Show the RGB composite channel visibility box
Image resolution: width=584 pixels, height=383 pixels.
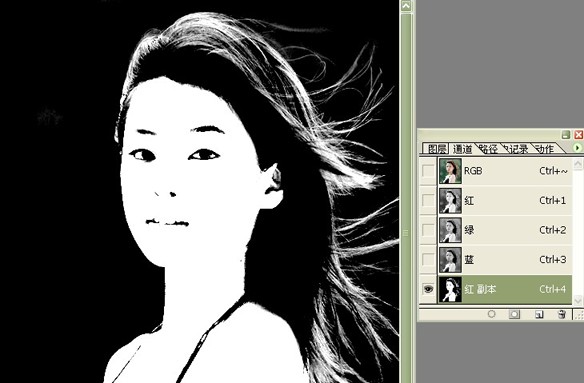tap(428, 171)
